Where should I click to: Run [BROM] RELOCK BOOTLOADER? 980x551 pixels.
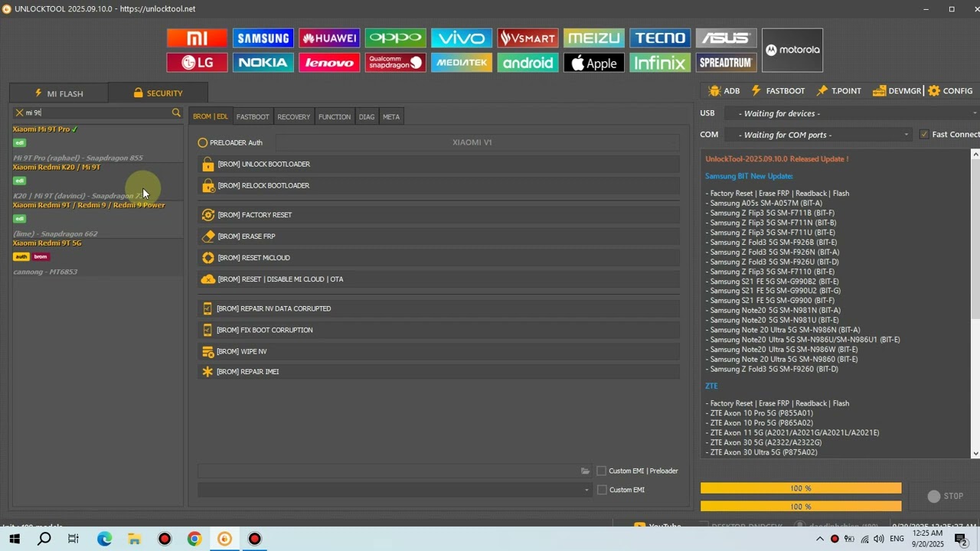pyautogui.click(x=439, y=186)
